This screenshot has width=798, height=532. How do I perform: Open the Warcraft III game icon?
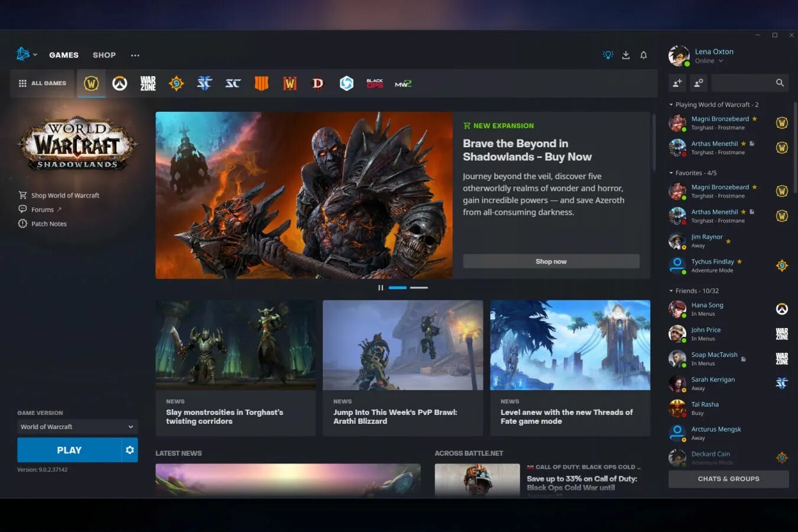click(x=290, y=83)
